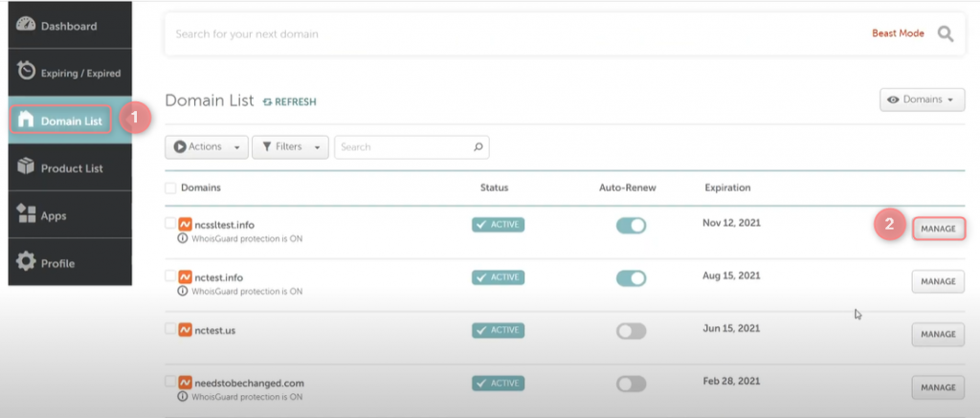Select the Product List box icon

(26, 167)
